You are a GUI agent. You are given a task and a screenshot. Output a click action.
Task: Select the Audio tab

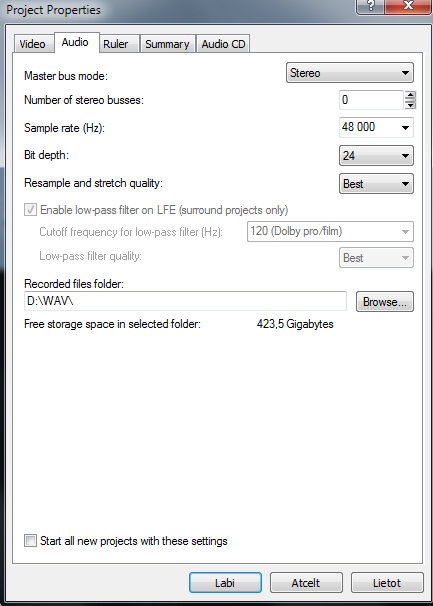[x=75, y=42]
